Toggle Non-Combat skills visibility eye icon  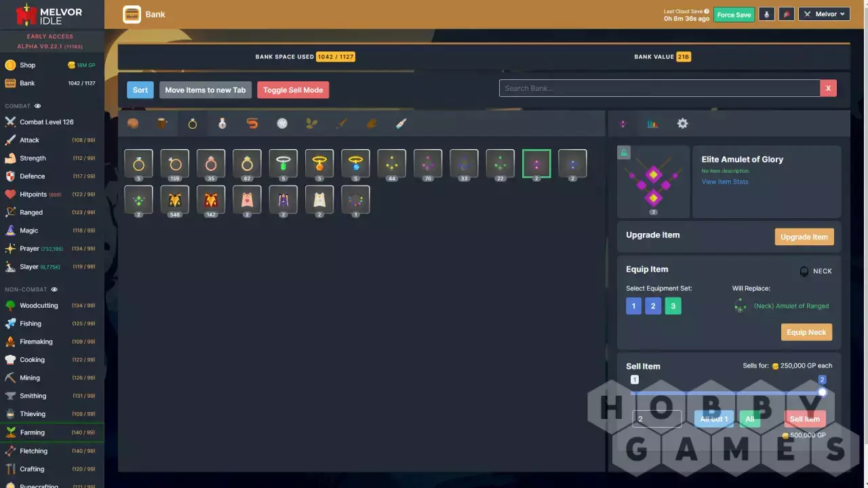click(x=54, y=289)
